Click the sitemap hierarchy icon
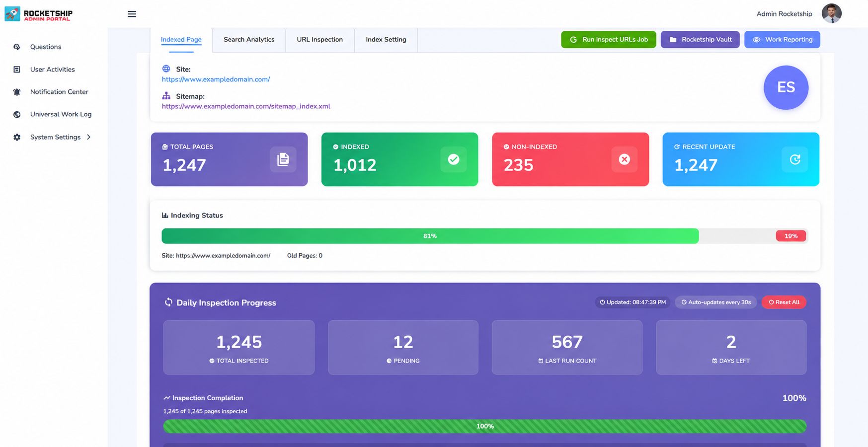This screenshot has height=447, width=868. pyautogui.click(x=166, y=96)
